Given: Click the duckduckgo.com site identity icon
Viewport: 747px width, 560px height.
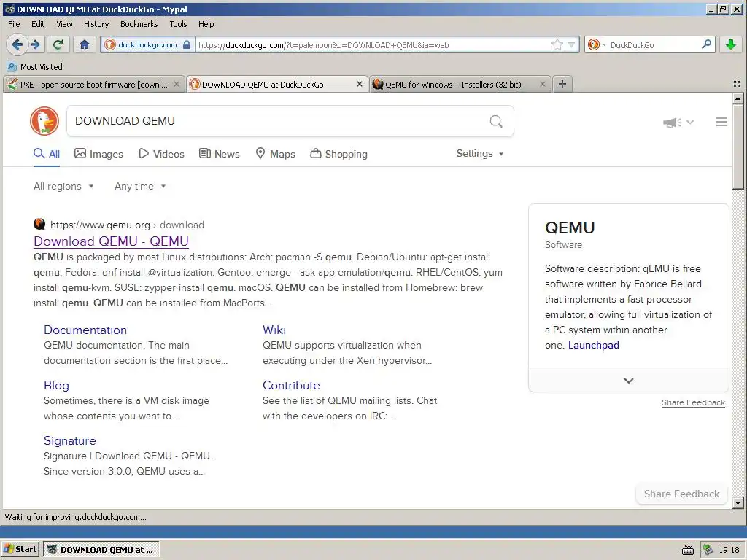Looking at the screenshot, I should [110, 44].
